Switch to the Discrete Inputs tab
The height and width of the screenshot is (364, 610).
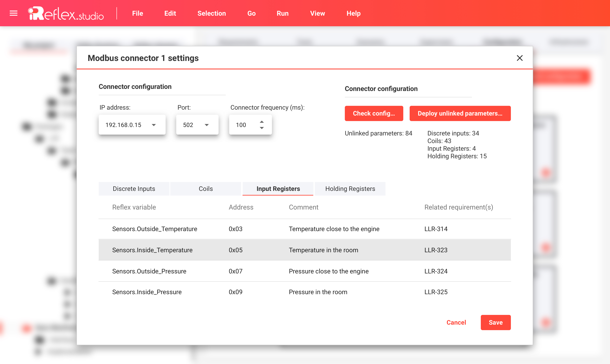(134, 189)
